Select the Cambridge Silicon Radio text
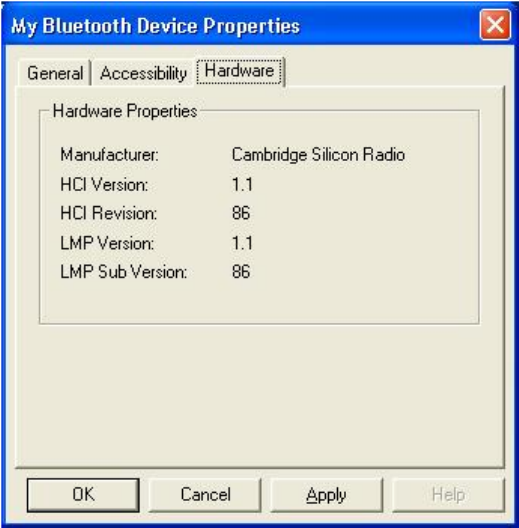Screen dimensions: 519x528 click(x=318, y=155)
